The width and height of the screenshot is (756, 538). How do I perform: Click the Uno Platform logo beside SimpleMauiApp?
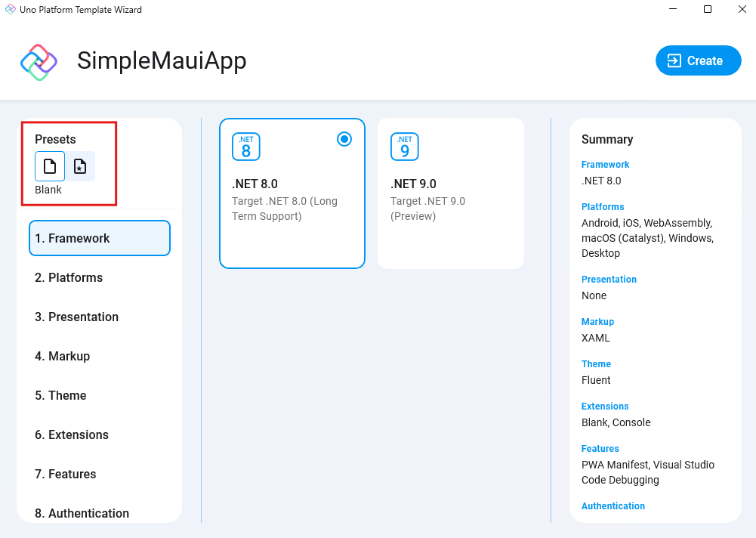click(39, 60)
